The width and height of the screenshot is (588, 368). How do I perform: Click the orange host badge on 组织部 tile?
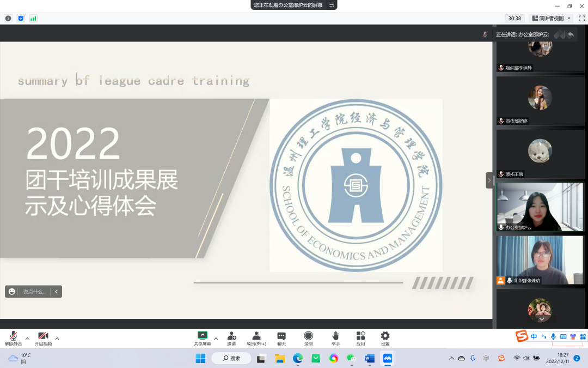pyautogui.click(x=501, y=281)
